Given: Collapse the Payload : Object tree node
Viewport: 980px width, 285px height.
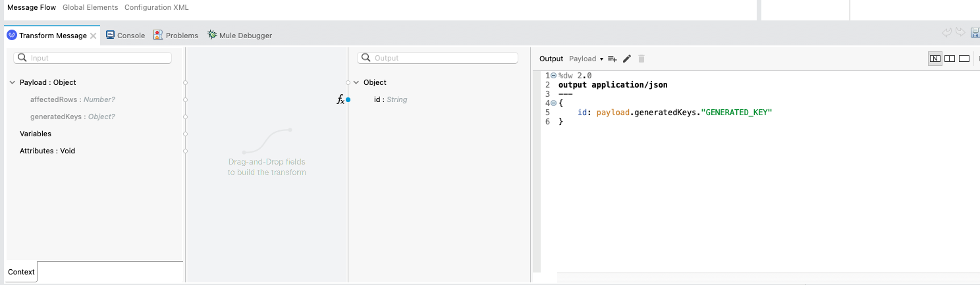Looking at the screenshot, I should (x=13, y=83).
